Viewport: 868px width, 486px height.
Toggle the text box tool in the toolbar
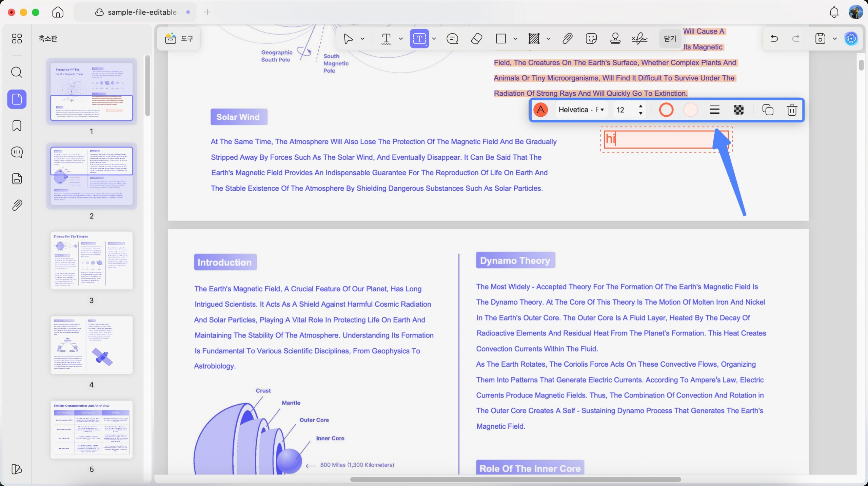coord(419,39)
